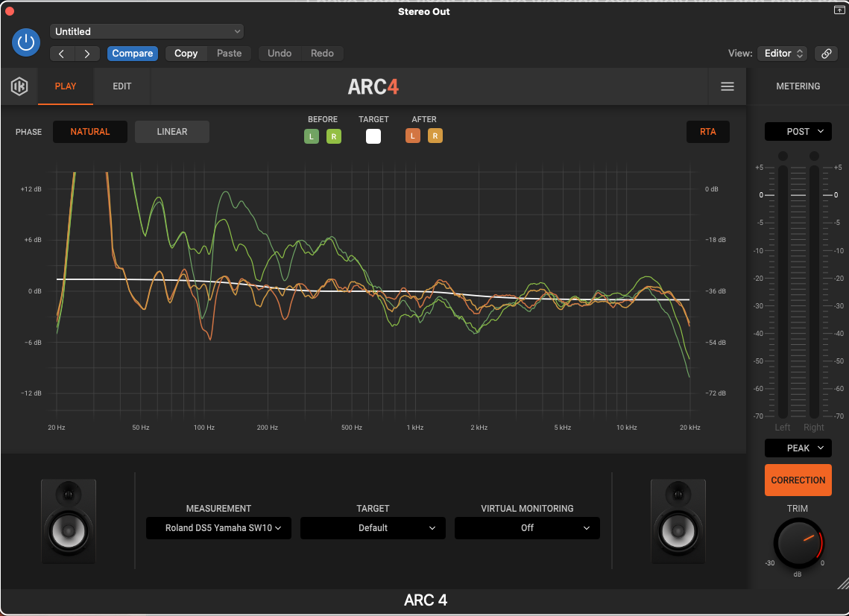Open the View Editor dropdown
The width and height of the screenshot is (849, 616).
783,53
